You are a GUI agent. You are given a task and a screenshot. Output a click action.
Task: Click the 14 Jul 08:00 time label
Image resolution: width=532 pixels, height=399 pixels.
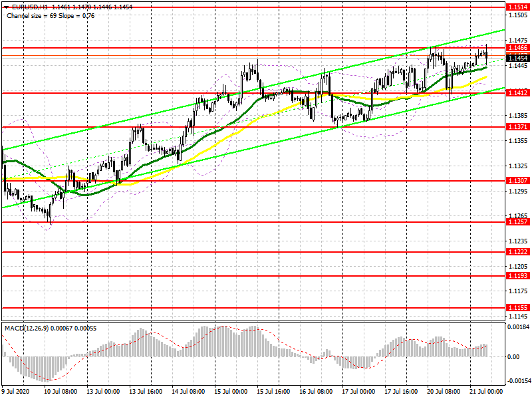188,392
